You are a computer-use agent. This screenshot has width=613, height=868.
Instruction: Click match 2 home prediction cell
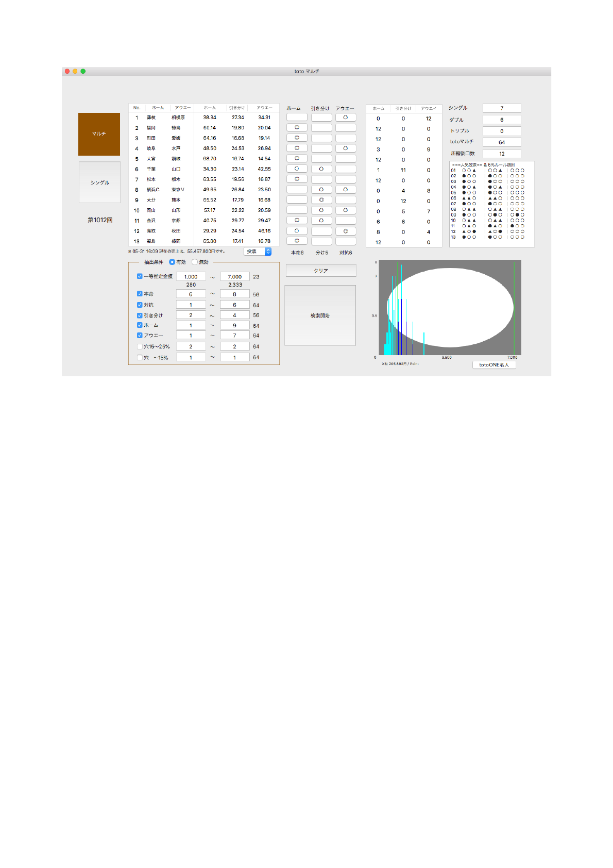click(297, 127)
